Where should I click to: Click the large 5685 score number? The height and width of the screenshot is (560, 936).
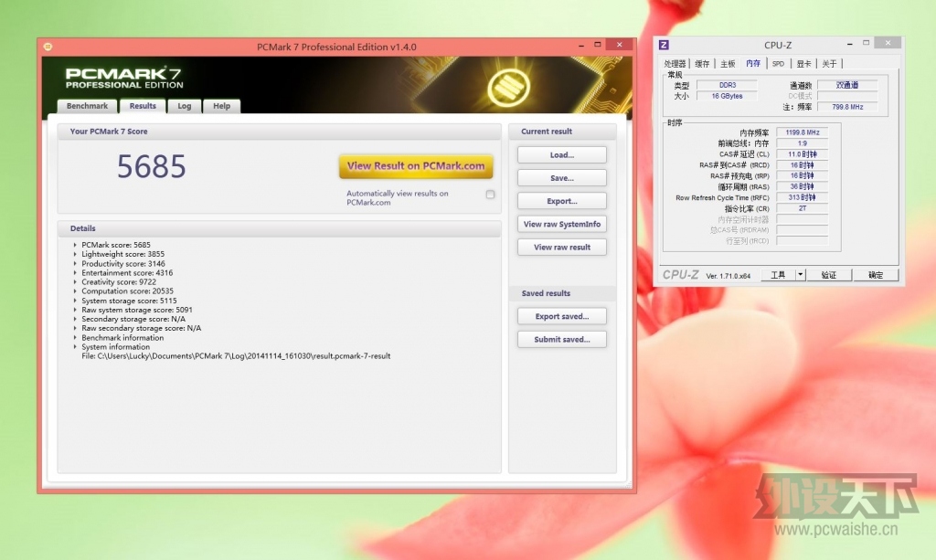(x=151, y=166)
